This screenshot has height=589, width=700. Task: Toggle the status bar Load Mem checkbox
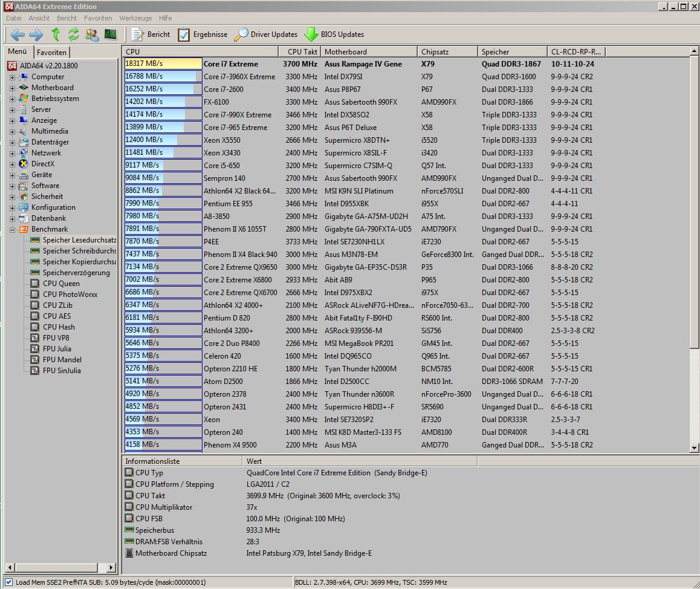click(x=8, y=582)
